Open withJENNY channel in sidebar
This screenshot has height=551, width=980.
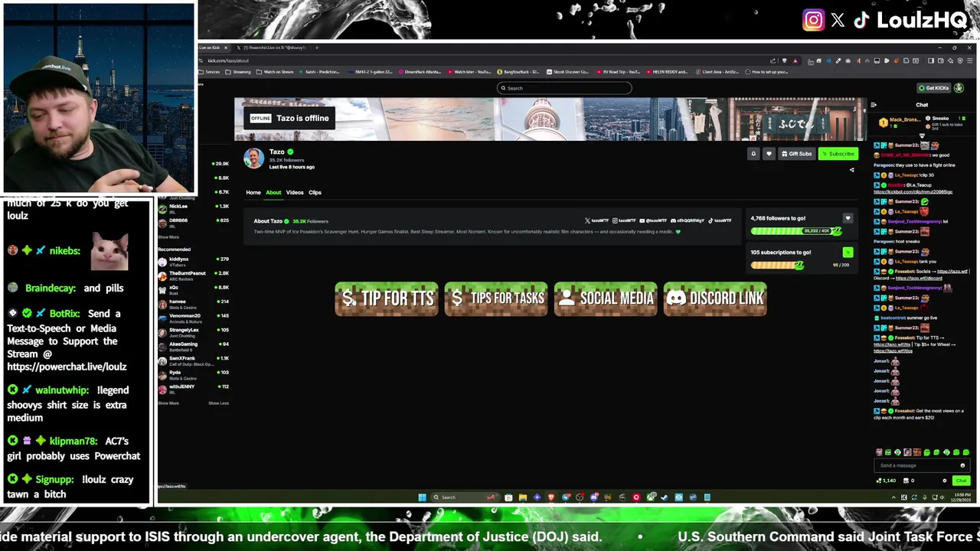tap(194, 389)
